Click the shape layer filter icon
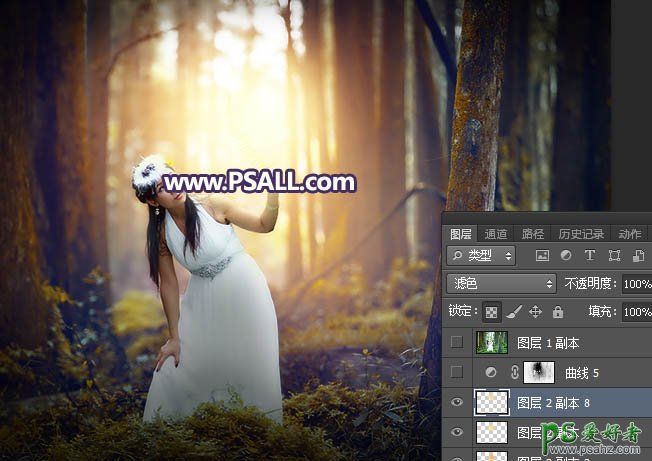The height and width of the screenshot is (461, 652). click(x=613, y=256)
